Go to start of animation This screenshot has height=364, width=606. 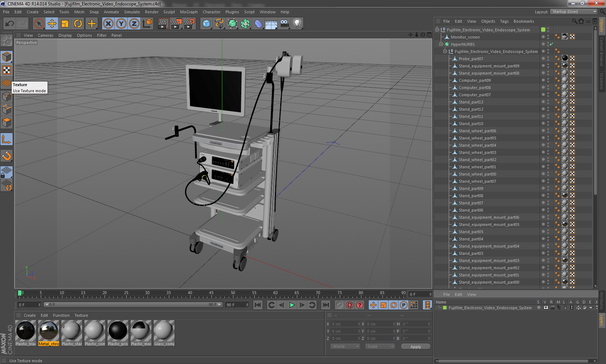click(258, 305)
